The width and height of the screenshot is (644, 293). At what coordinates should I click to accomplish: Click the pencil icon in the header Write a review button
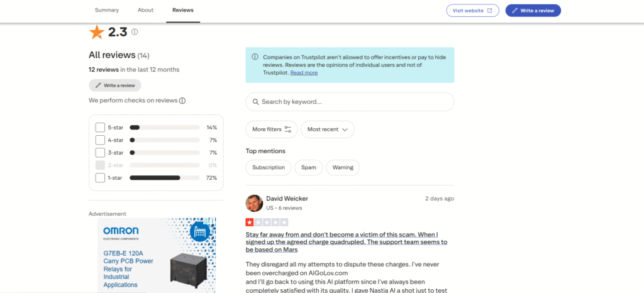[515, 11]
